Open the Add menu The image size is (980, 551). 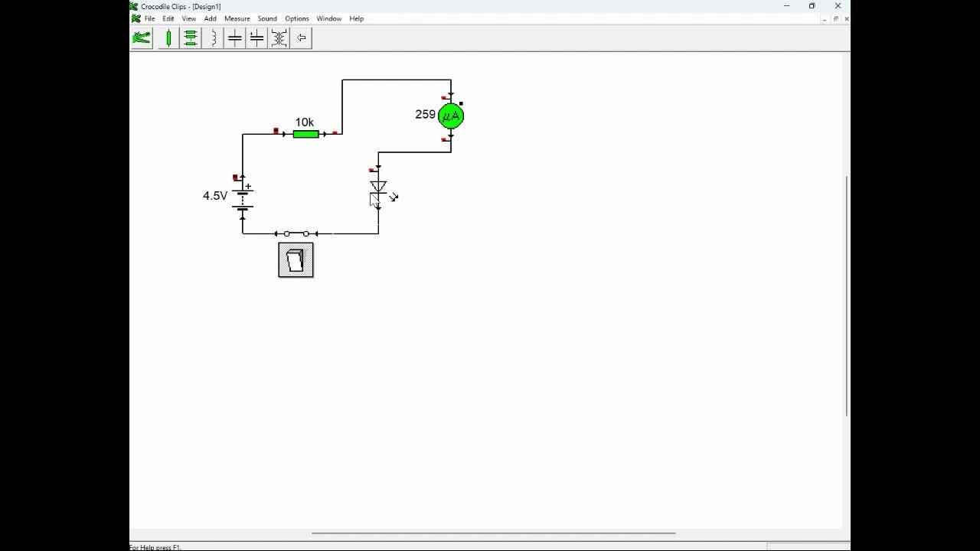pyautogui.click(x=210, y=18)
